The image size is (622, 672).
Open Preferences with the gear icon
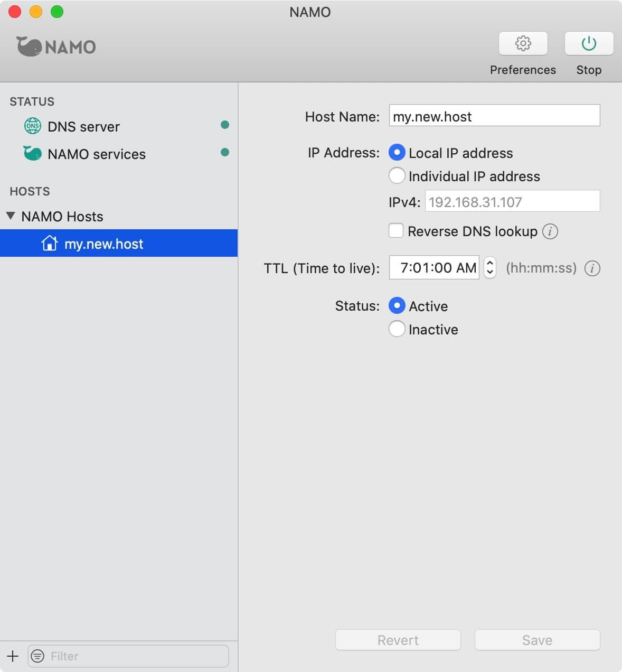(523, 43)
